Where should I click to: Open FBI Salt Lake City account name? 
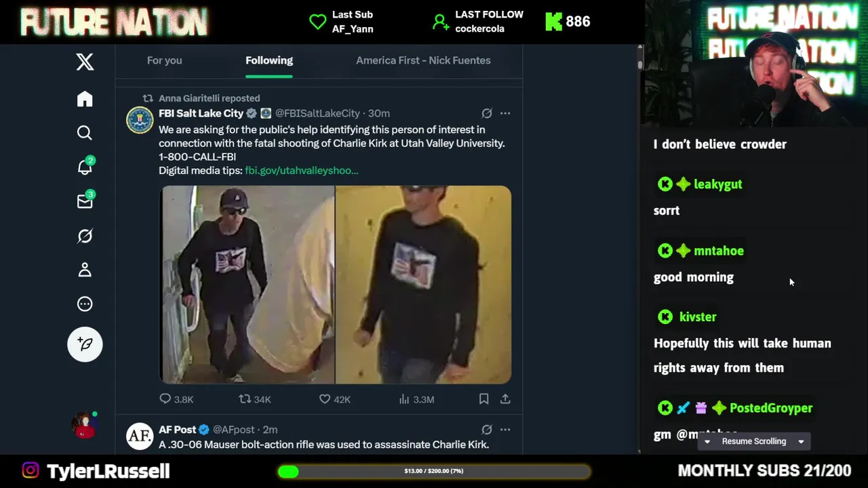pos(201,113)
